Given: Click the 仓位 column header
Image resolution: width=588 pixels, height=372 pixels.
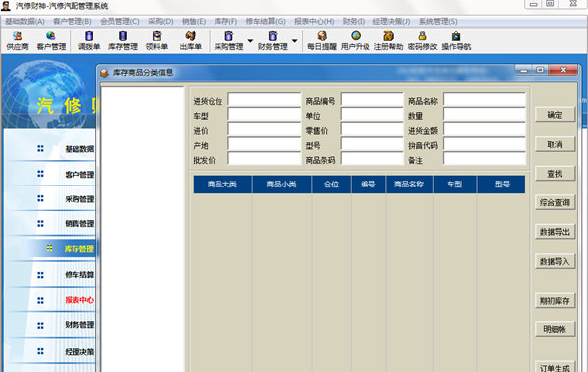Looking at the screenshot, I should click(331, 185).
